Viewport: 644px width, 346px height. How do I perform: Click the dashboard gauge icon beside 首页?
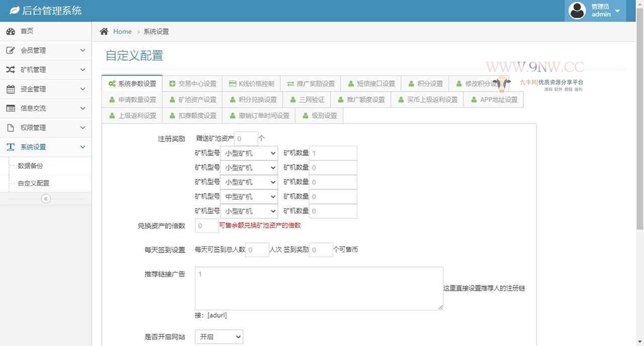click(11, 31)
